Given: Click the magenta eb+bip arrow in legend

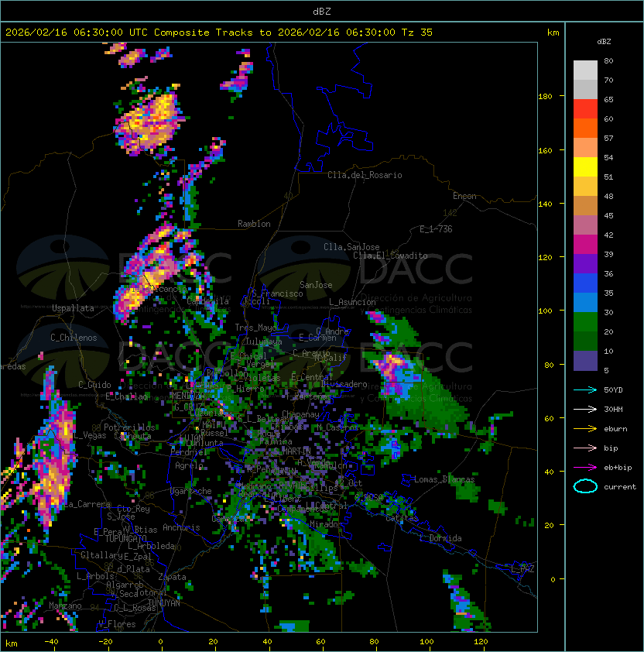Looking at the screenshot, I should point(585,468).
